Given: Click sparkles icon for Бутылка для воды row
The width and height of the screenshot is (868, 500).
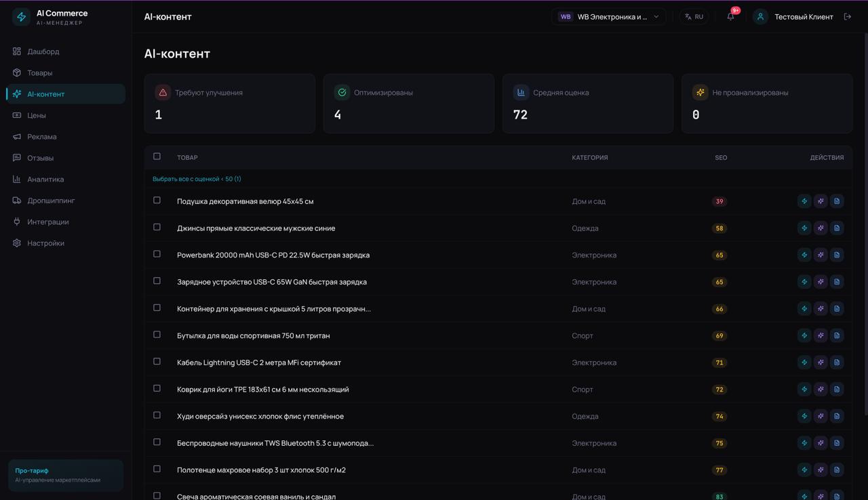Looking at the screenshot, I should point(821,336).
